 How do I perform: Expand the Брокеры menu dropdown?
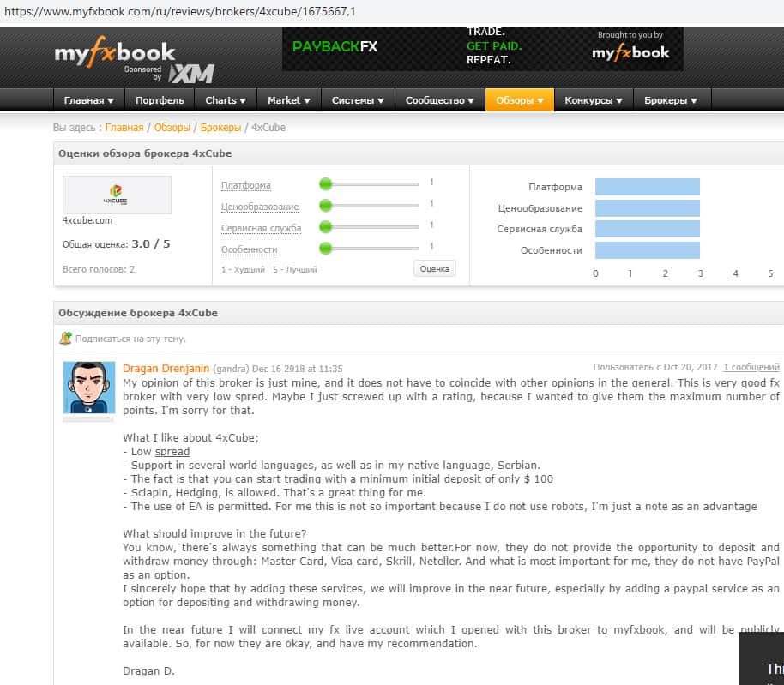pyautogui.click(x=671, y=100)
